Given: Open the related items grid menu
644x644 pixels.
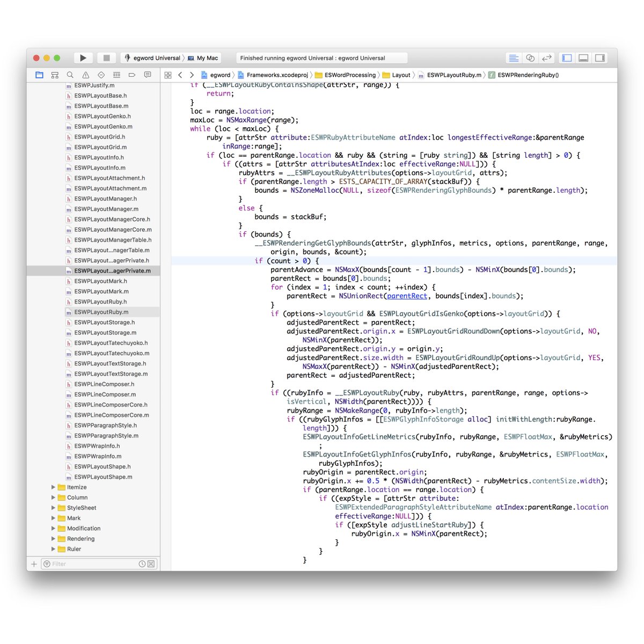Looking at the screenshot, I should (x=168, y=75).
